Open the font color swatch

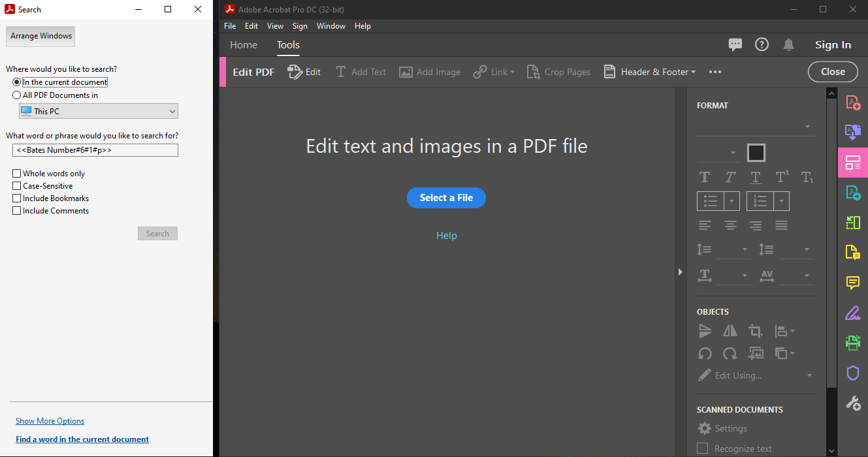click(756, 153)
